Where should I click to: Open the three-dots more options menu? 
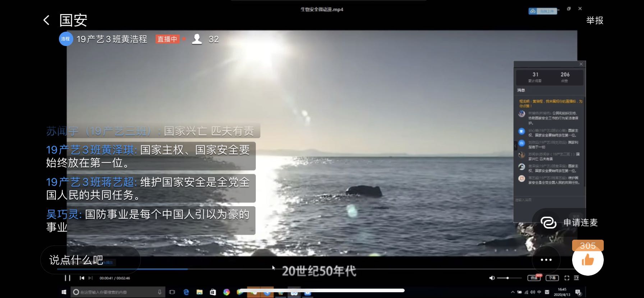click(546, 260)
